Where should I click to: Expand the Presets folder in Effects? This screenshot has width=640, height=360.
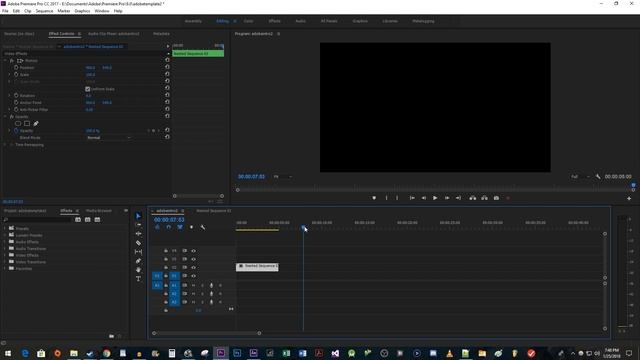[x=5, y=228]
